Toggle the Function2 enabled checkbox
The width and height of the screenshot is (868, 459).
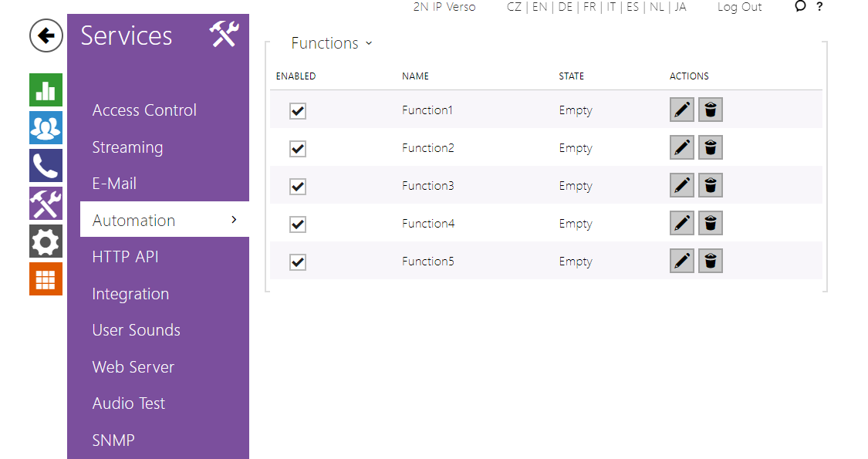298,149
